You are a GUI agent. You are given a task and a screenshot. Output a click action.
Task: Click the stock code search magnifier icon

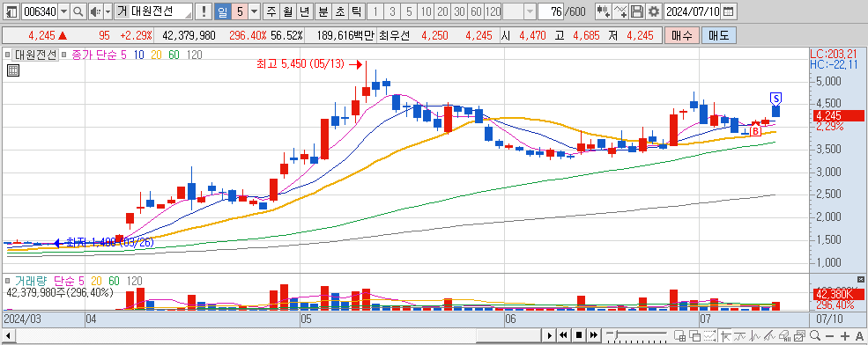pos(78,11)
